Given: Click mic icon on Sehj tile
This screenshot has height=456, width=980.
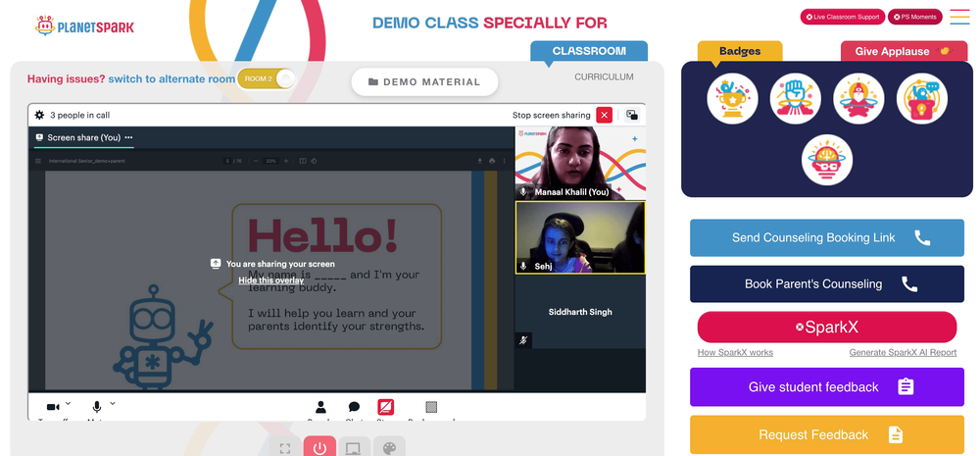Looking at the screenshot, I should tap(523, 266).
